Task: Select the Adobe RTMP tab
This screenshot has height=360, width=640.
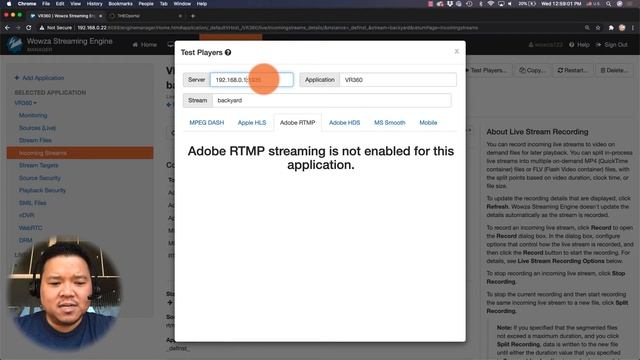Action: (x=298, y=122)
